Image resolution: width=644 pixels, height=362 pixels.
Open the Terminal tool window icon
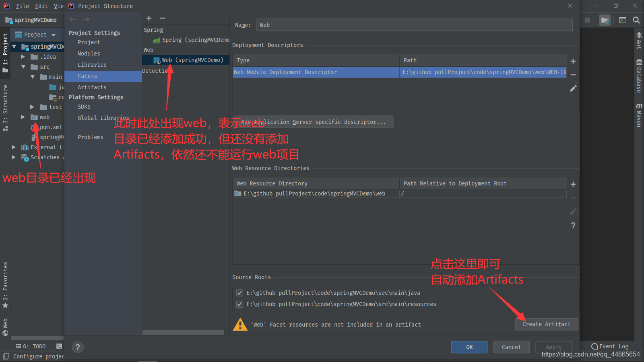[59, 346]
